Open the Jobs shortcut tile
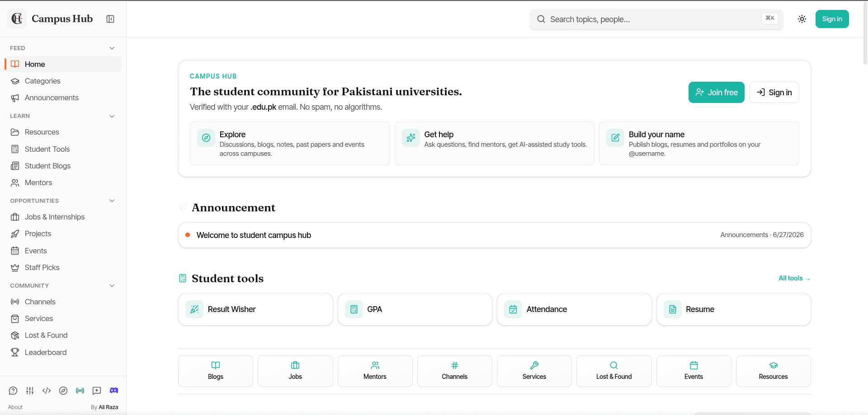The image size is (868, 415). pos(295,371)
